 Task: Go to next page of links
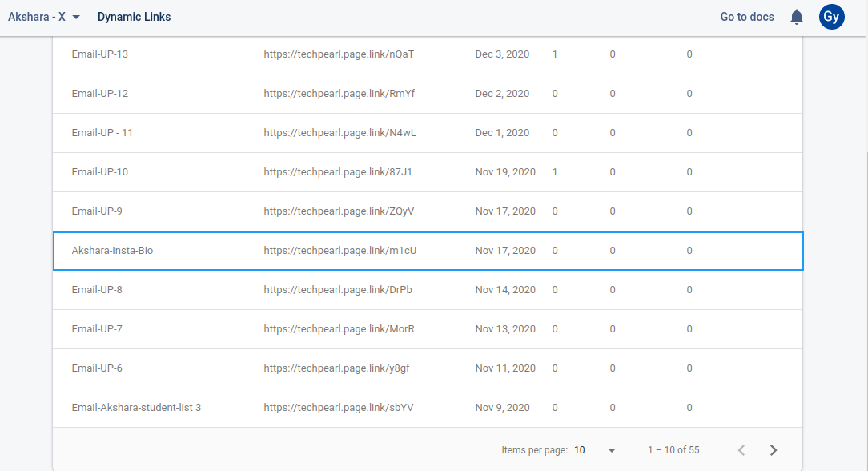click(x=774, y=450)
